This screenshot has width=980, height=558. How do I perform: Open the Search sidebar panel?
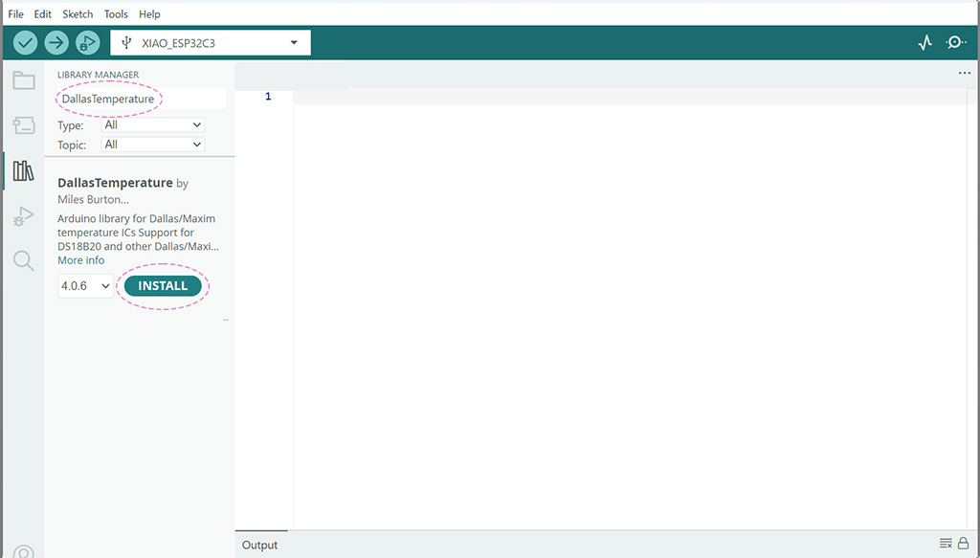click(23, 260)
